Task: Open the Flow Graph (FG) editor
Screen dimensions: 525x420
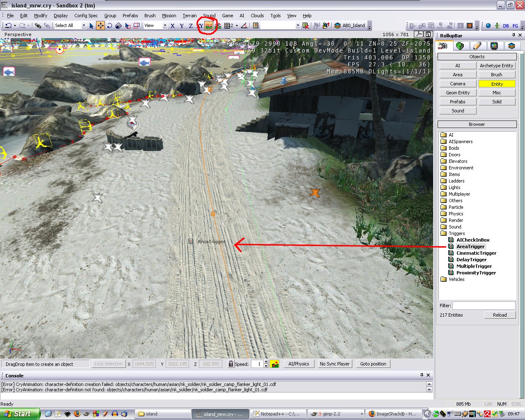Action: [x=515, y=25]
